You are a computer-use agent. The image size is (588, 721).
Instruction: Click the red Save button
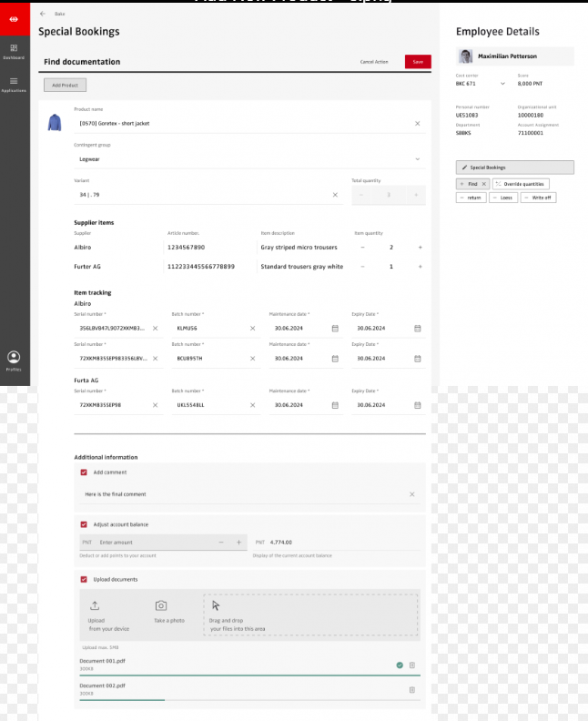pyautogui.click(x=418, y=62)
